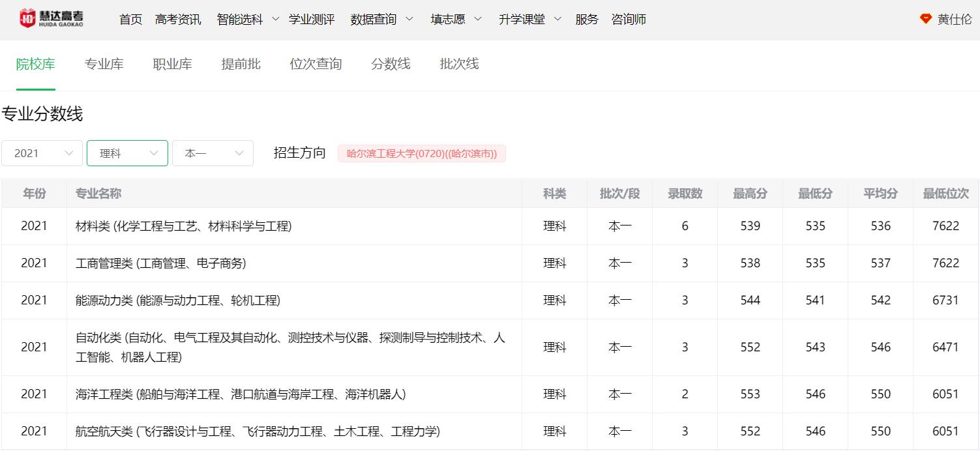The image size is (980, 451).
Task: Open the 提前批 tab
Action: click(241, 64)
